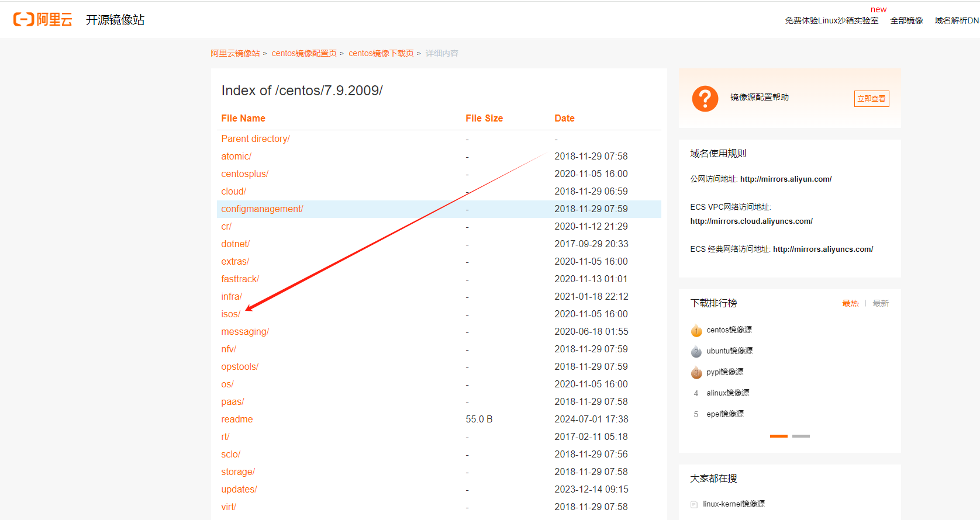The image size is (980, 520).
Task: Open 免费体验Linux沙箱实验室 in top navigation
Action: (831, 20)
